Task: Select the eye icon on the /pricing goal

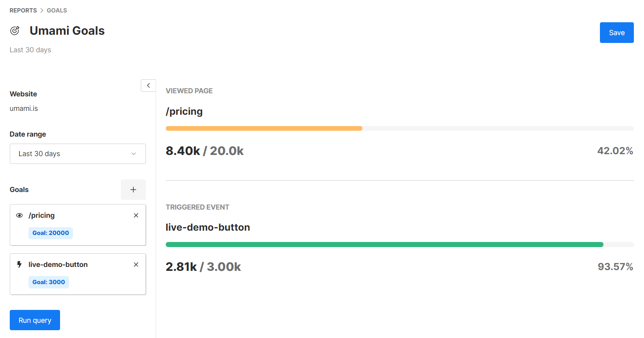Action: point(19,215)
